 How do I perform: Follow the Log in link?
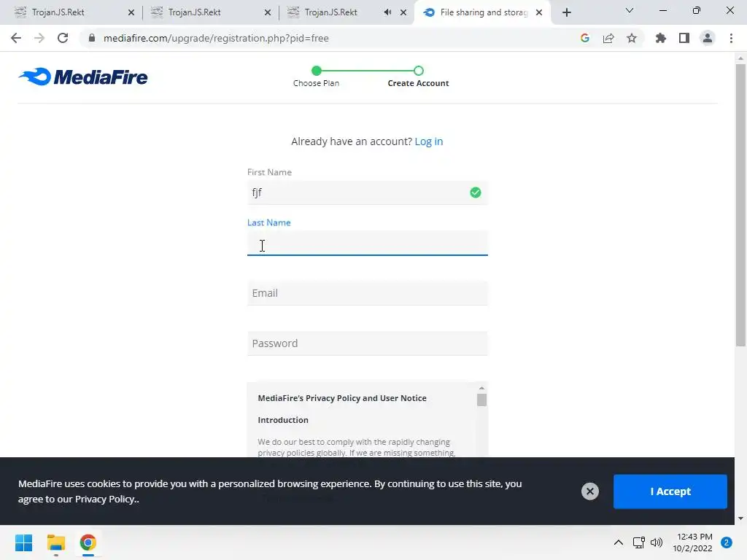[429, 141]
